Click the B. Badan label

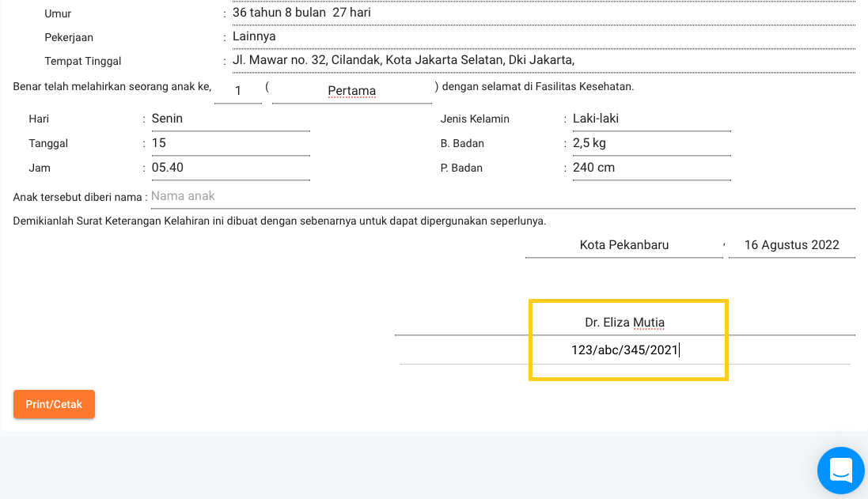pyautogui.click(x=462, y=143)
